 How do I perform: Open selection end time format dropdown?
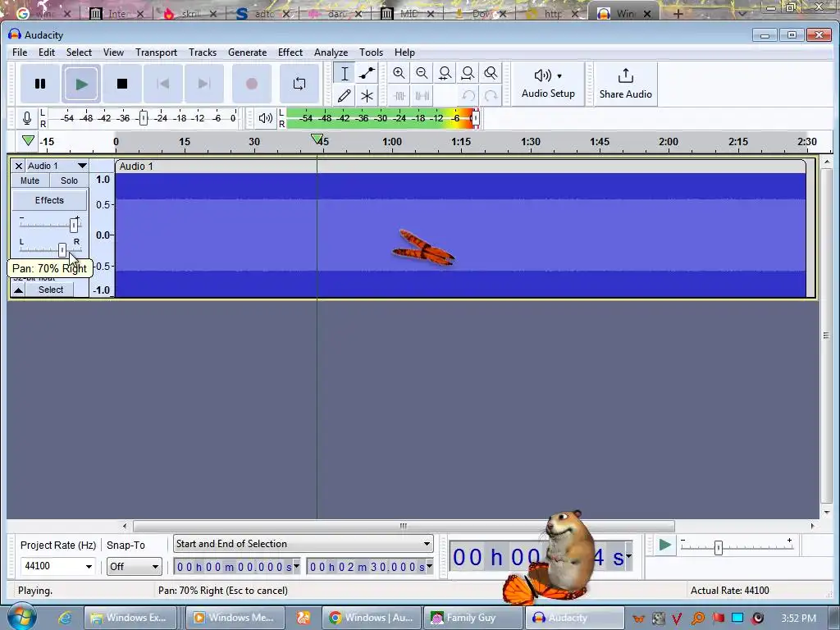(429, 566)
